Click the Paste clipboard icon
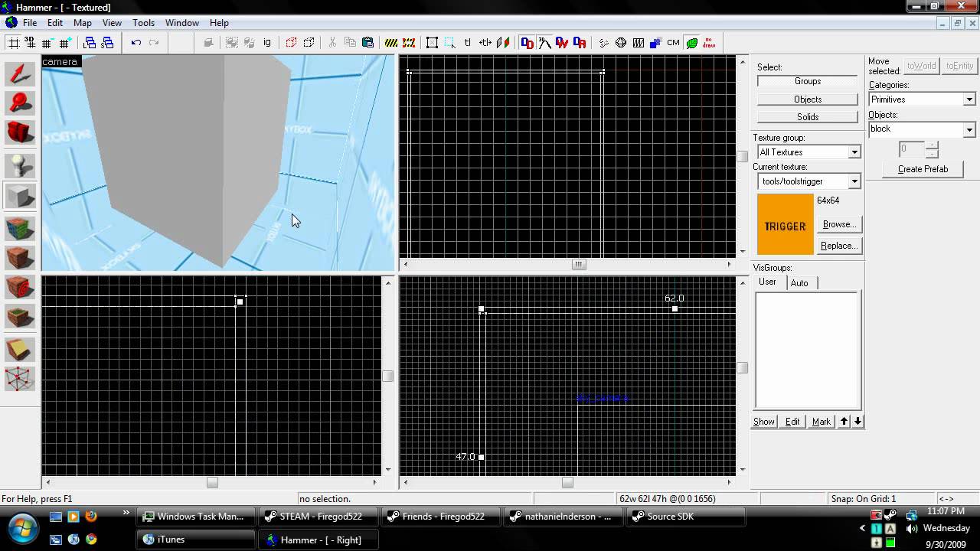This screenshot has height=551, width=980. (367, 43)
